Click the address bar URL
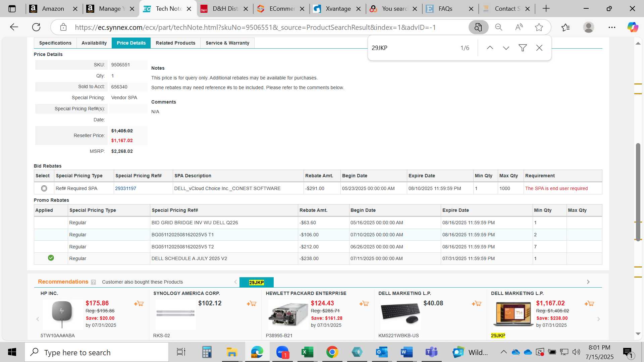The image size is (644, 362). click(255, 27)
